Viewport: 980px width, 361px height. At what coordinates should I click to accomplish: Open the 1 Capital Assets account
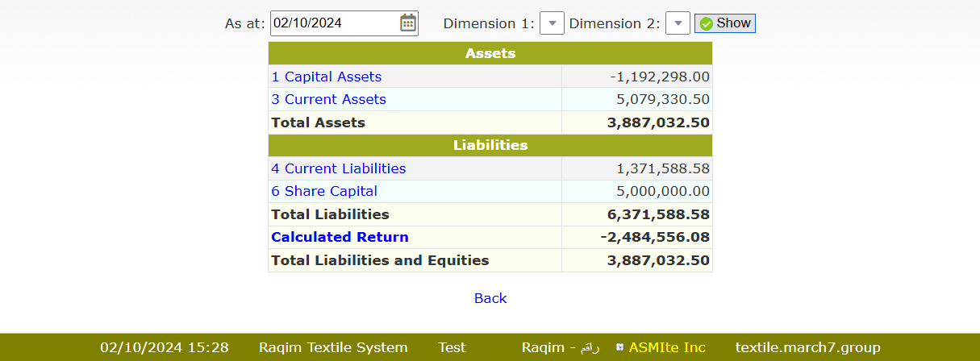[327, 77]
